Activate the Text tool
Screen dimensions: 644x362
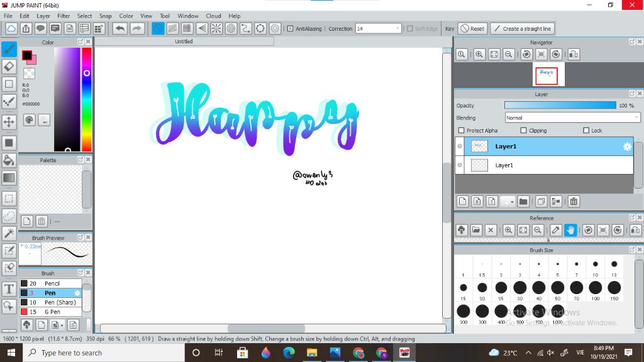pos(9,289)
